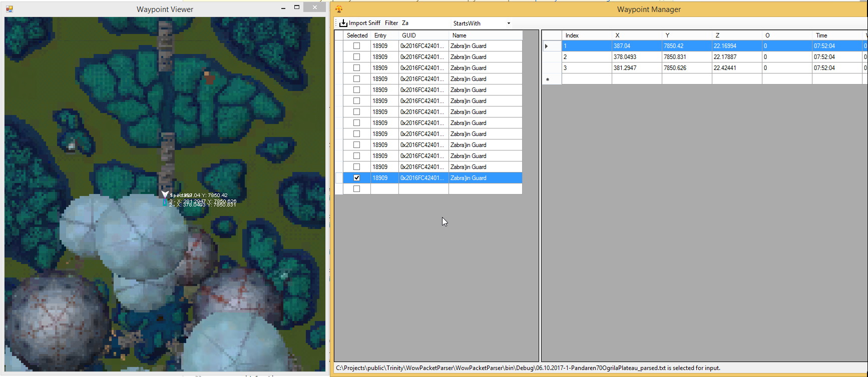
Task: Click the Import Sniff download icon
Action: (x=343, y=23)
